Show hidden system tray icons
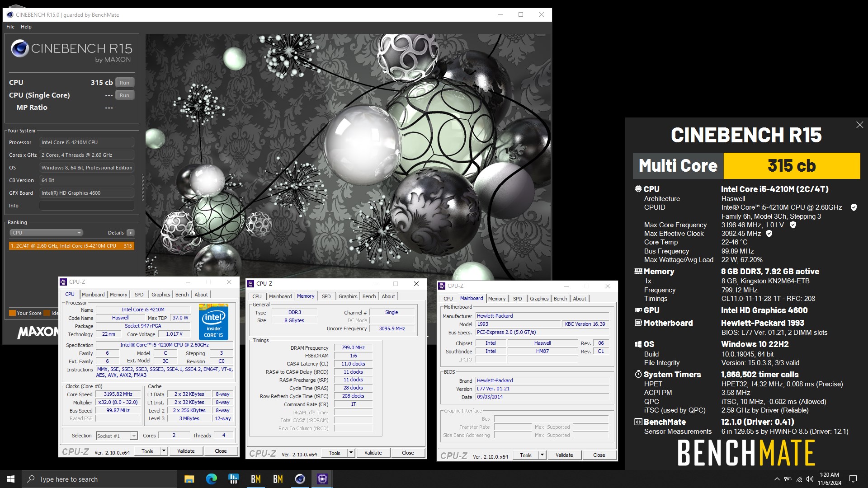 click(777, 479)
